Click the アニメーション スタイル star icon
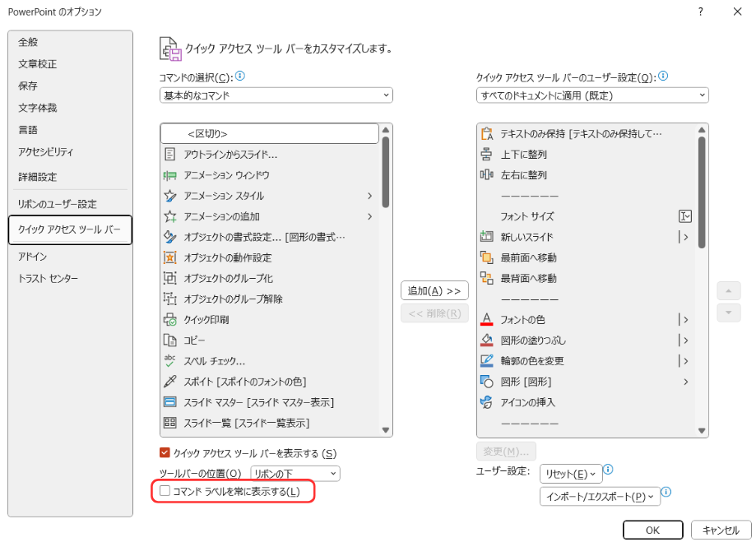756x542 pixels. pos(169,196)
